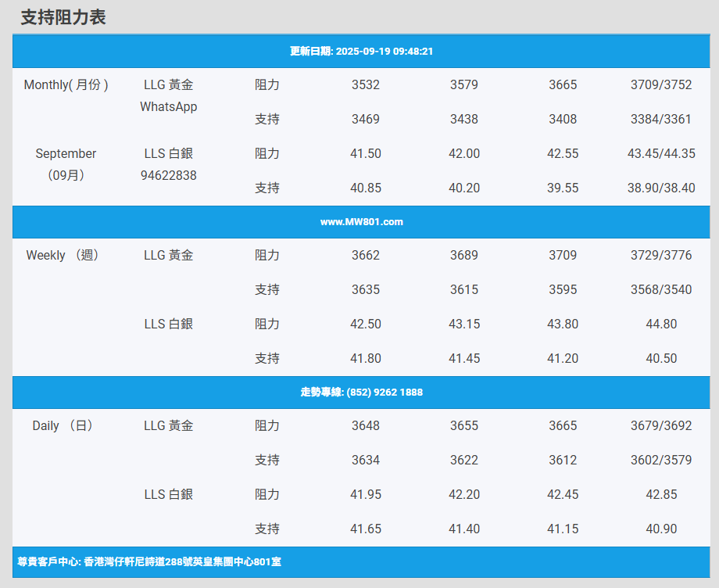Select the Weekly (週) section label
The height and width of the screenshot is (588, 719).
pyautogui.click(x=64, y=256)
